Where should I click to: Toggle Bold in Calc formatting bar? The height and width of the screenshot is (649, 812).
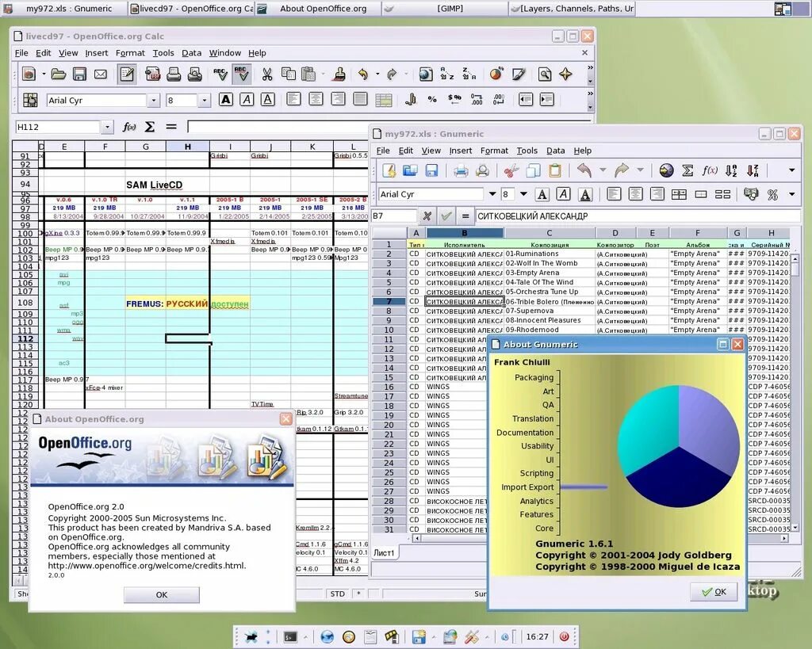point(226,99)
